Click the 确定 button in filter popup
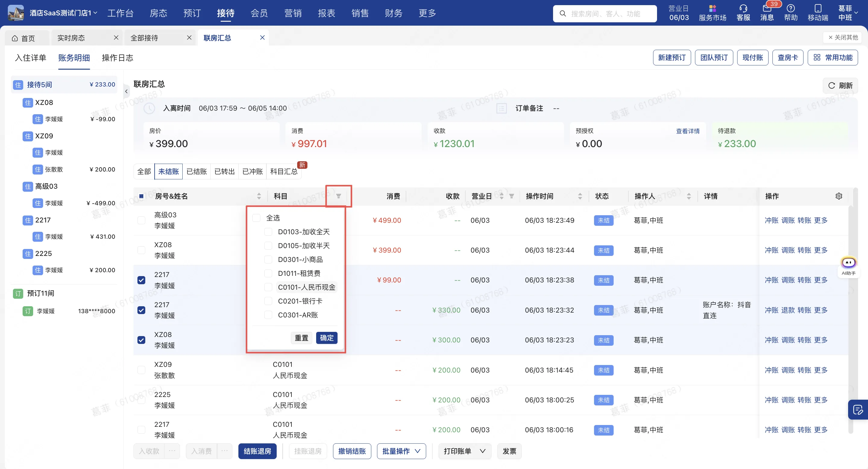Image resolution: width=868 pixels, height=469 pixels. [x=326, y=338]
